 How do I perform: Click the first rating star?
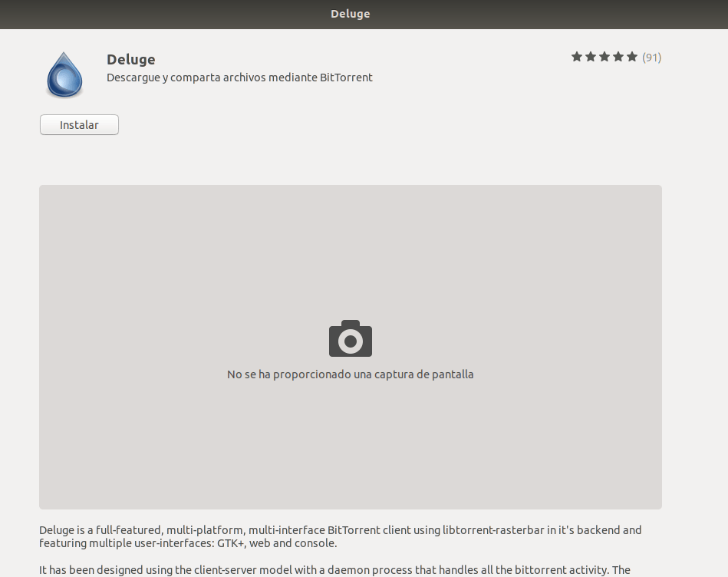577,57
